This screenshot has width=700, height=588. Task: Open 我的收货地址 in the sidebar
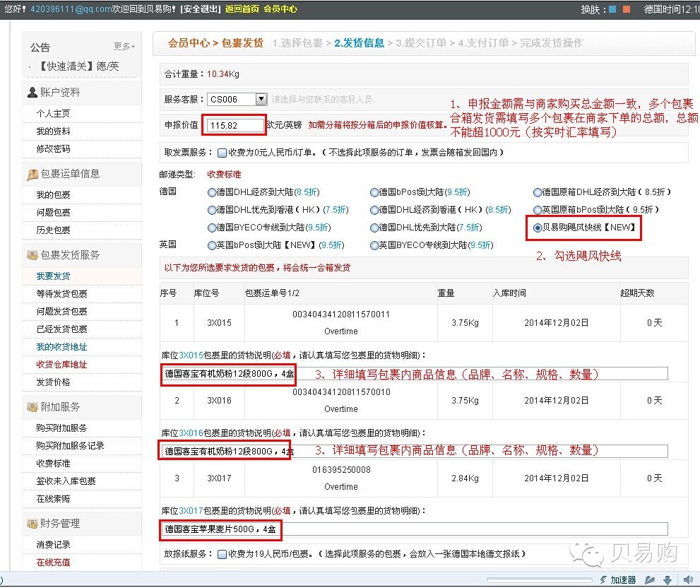(x=61, y=347)
